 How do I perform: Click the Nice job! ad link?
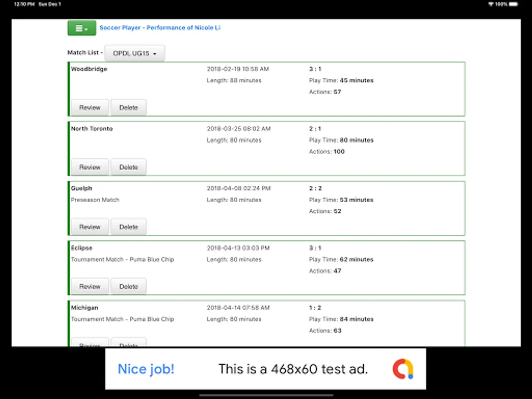(x=146, y=368)
